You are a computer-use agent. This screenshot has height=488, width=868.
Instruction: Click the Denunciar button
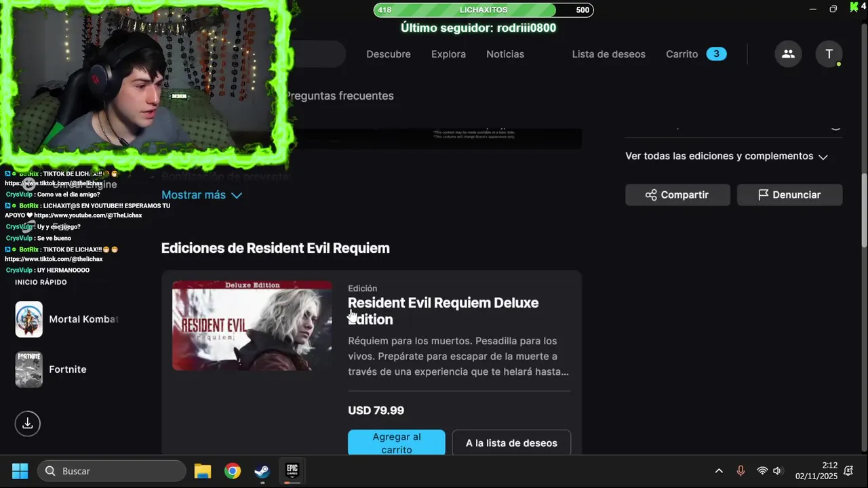pos(789,195)
